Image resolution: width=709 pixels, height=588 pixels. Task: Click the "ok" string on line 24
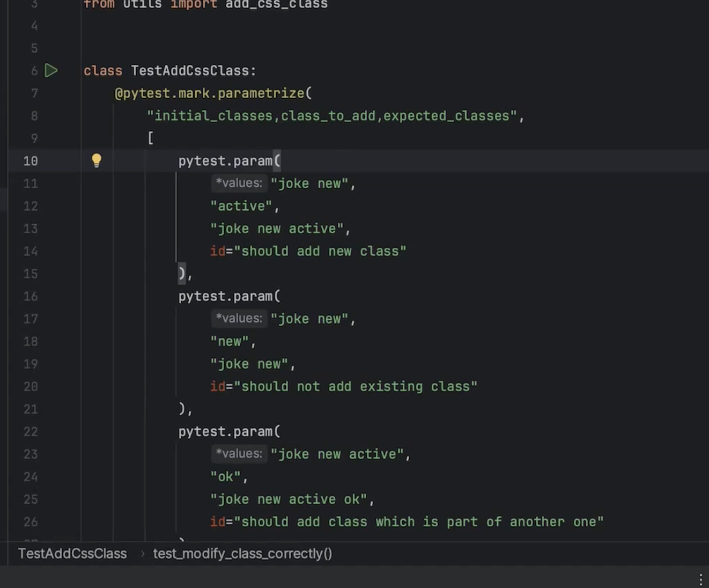226,476
